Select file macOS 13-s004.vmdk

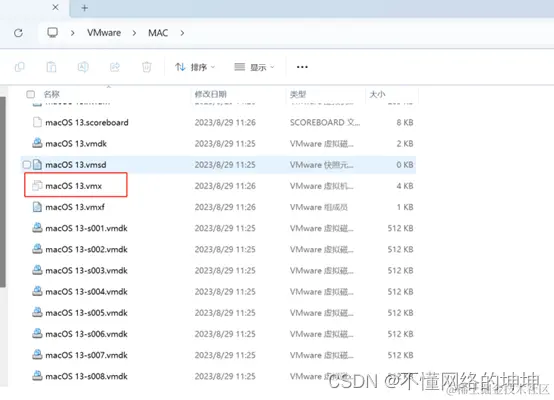[x=87, y=292]
